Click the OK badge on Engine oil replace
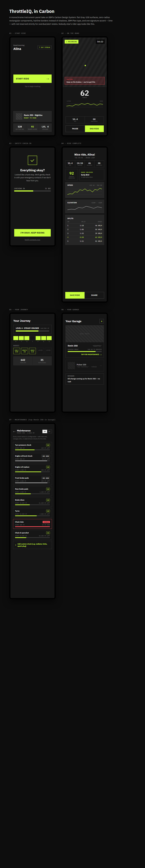145x868 pixels. (48, 467)
